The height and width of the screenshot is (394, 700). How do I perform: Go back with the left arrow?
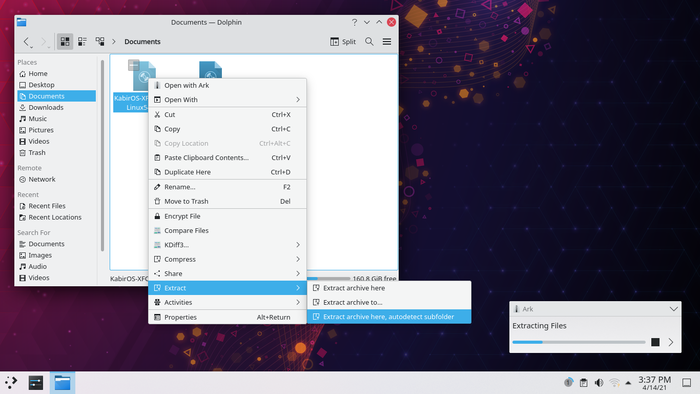(x=27, y=42)
